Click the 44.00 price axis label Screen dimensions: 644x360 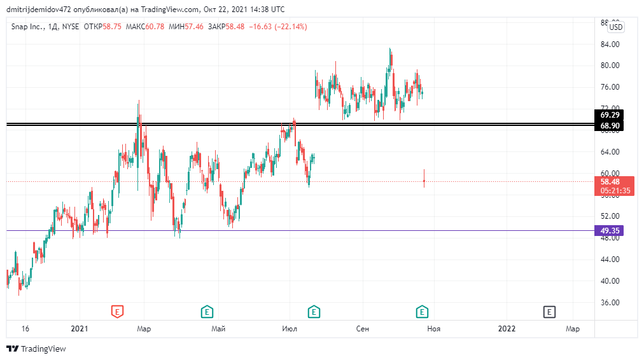pos(610,260)
